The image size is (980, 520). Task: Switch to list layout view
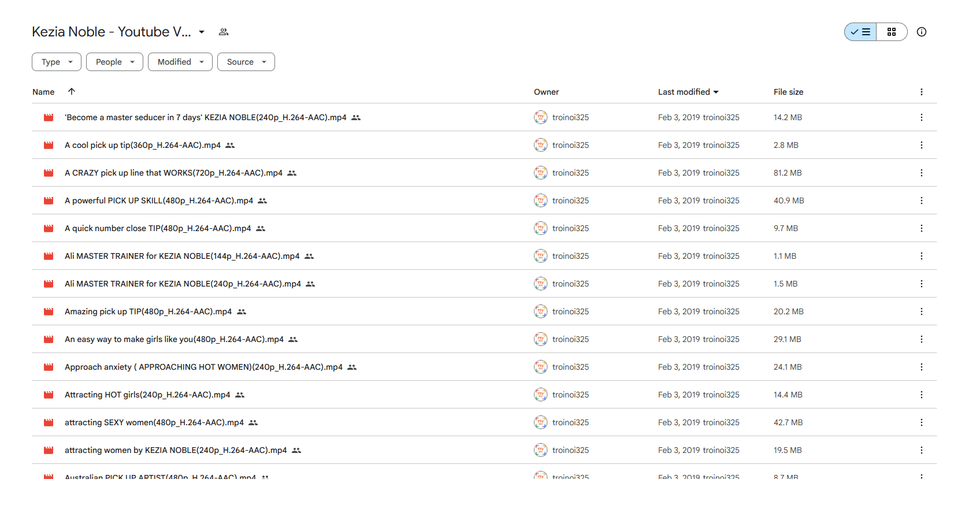pyautogui.click(x=860, y=32)
